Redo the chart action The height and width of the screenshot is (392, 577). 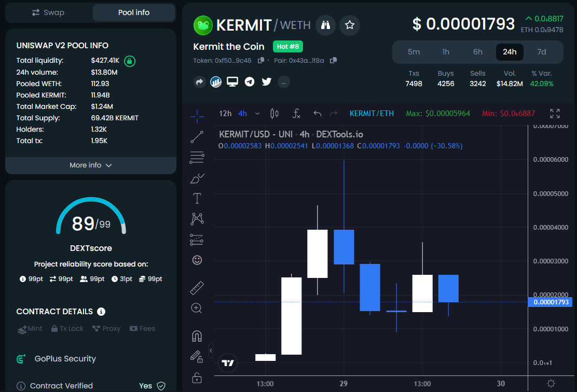point(334,114)
